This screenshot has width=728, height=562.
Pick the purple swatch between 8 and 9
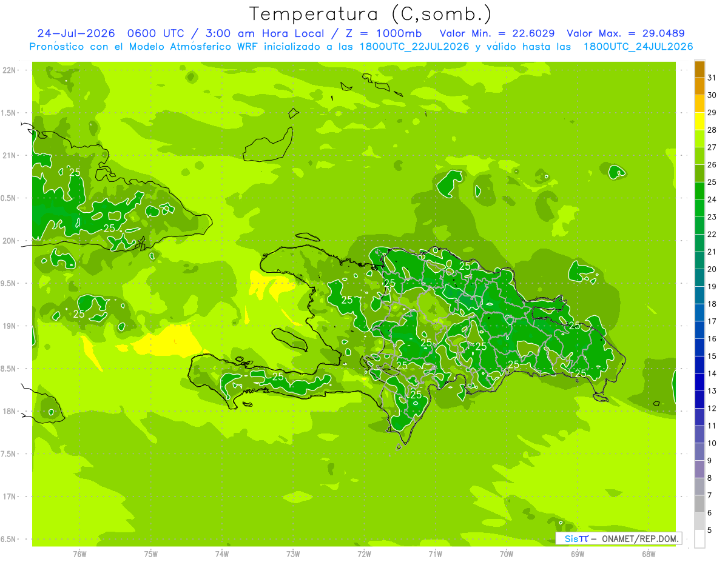699,469
